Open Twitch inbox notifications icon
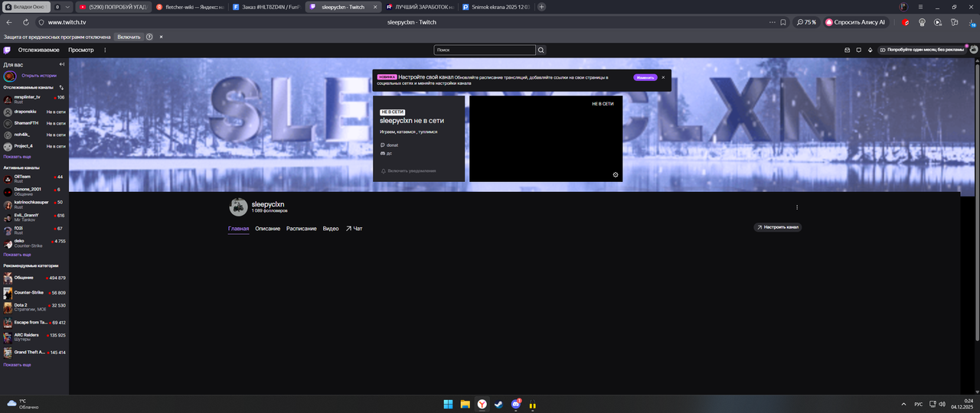Screen dimensions: 980x413 [848, 50]
